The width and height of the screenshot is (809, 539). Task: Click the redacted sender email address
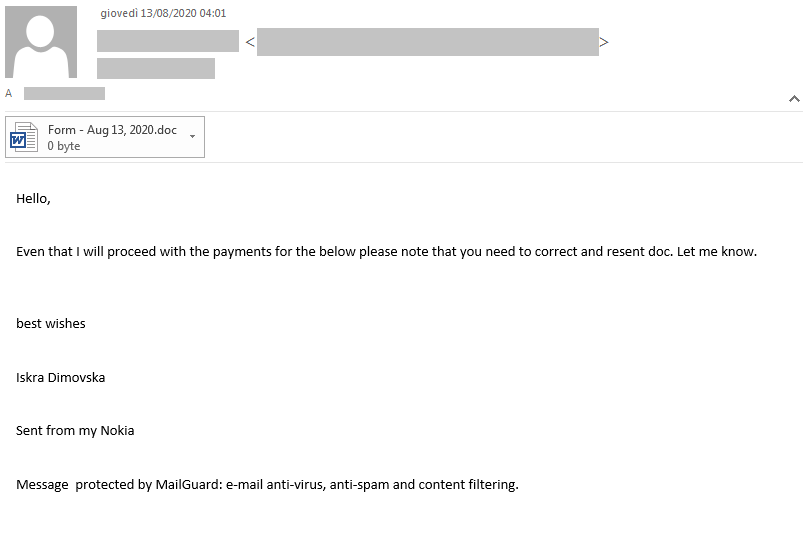tap(428, 42)
